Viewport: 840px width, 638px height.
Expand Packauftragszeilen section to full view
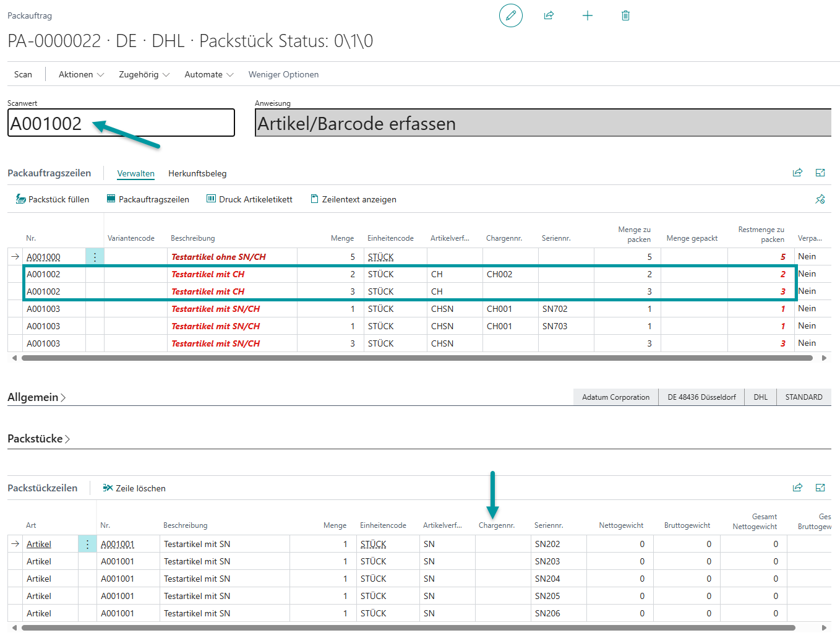820,173
